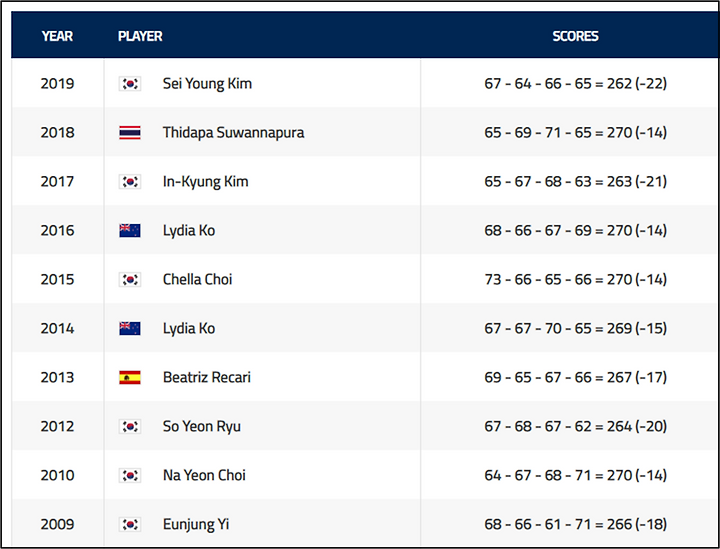The width and height of the screenshot is (720, 549).
Task: Click the New Zealand flag in the 2016 row
Action: [x=130, y=230]
